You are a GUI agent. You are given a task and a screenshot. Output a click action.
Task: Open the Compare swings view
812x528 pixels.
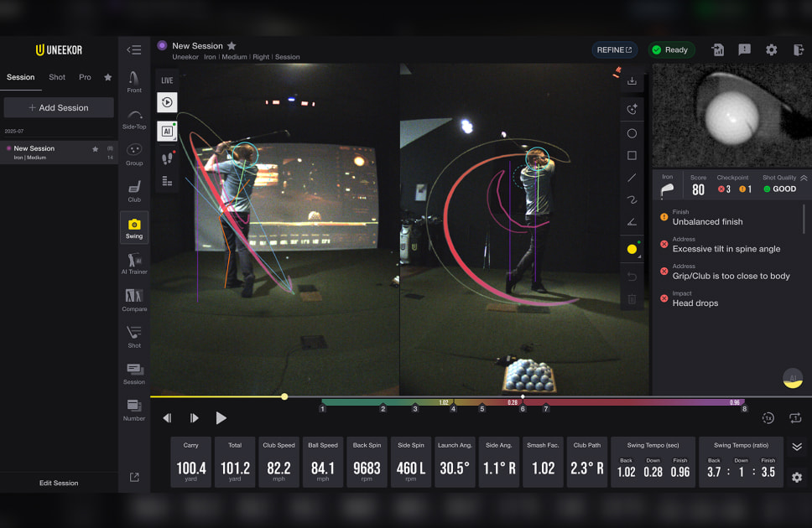point(134,301)
